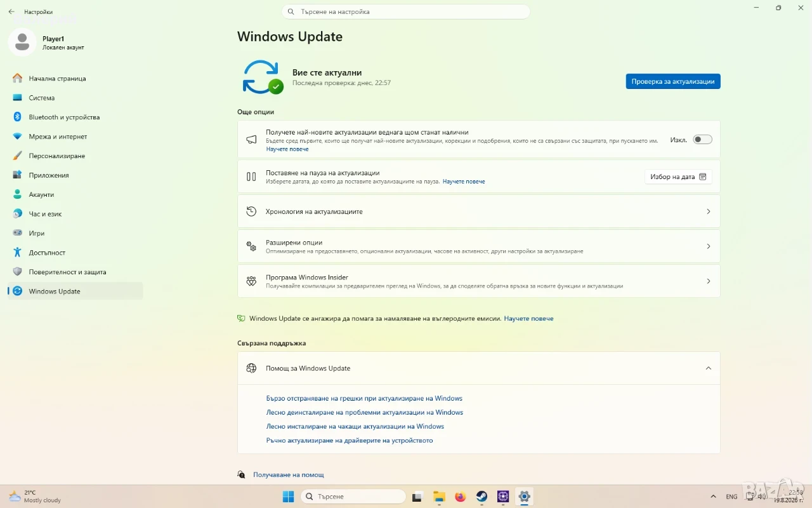Collapse the Помощ за Windows Update section
Screen dimensions: 812x508
(708, 368)
